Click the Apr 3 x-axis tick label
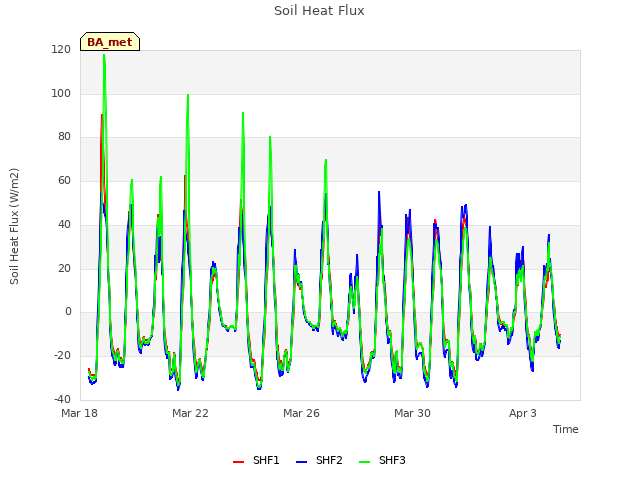The image size is (640, 480). click(522, 413)
